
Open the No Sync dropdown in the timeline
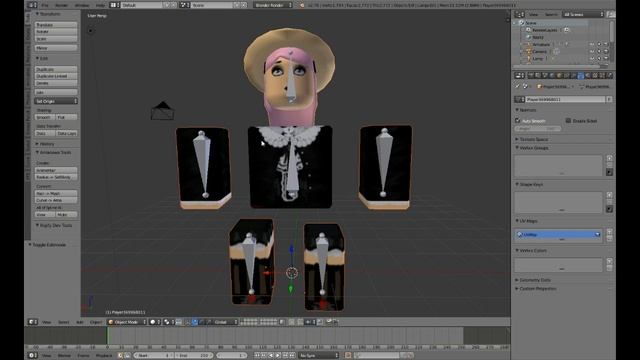pyautogui.click(x=319, y=356)
